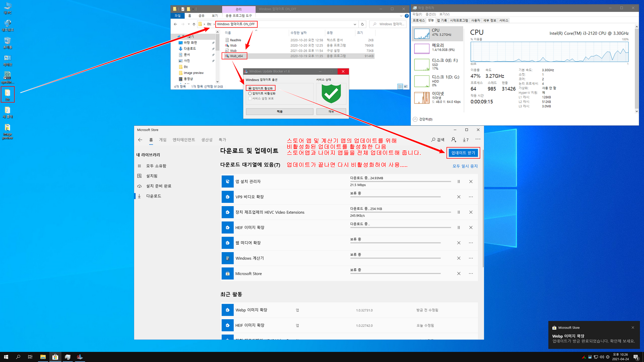Image resolution: width=644 pixels, height=362 pixels.
Task: Switch Explorer to large icons view
Action: 405,87
